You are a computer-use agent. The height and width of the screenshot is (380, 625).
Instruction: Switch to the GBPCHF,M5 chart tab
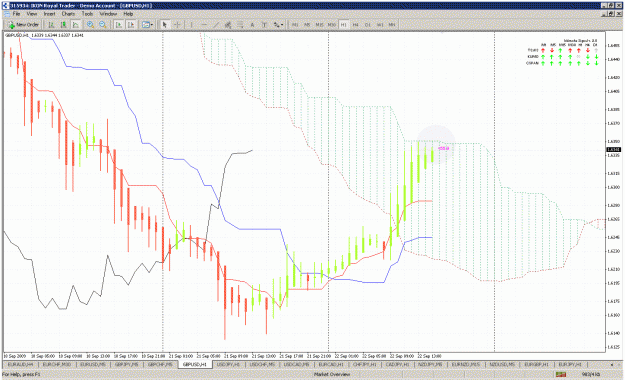160,364
